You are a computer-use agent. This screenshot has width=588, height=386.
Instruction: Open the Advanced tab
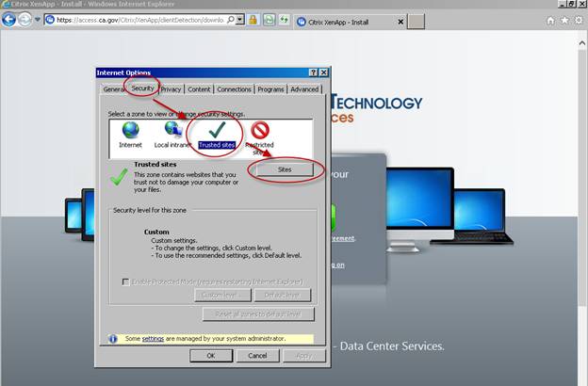point(304,89)
